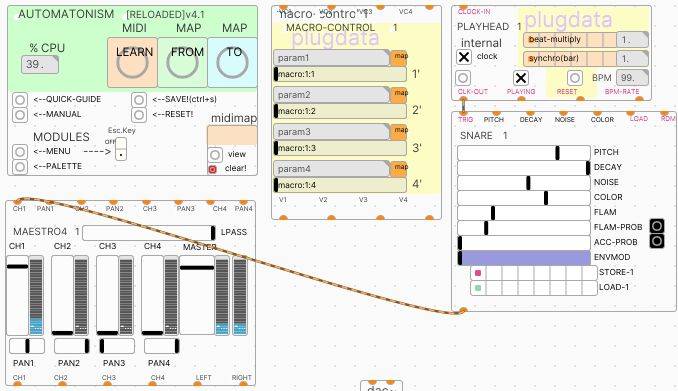The image size is (678, 391).
Task: Click the BPM number box
Action: pos(632,78)
